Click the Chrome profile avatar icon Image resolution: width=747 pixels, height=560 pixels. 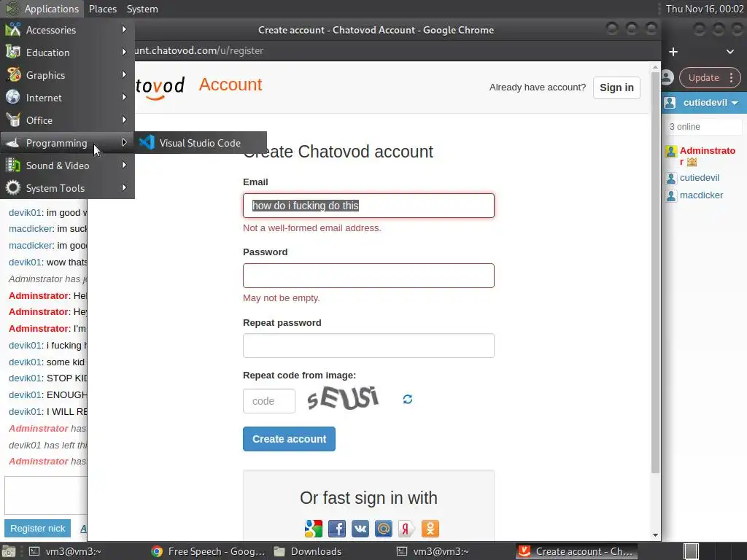pyautogui.click(x=667, y=77)
